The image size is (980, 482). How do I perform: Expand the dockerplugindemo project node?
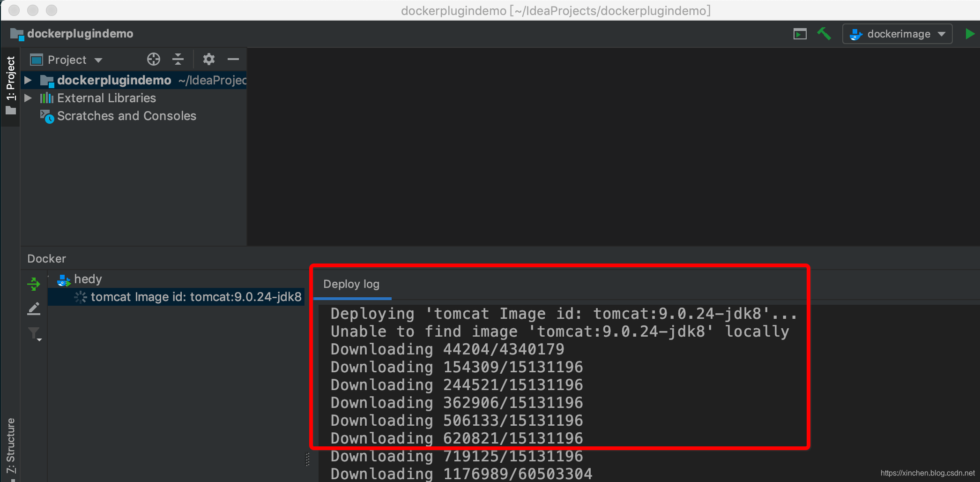point(28,80)
